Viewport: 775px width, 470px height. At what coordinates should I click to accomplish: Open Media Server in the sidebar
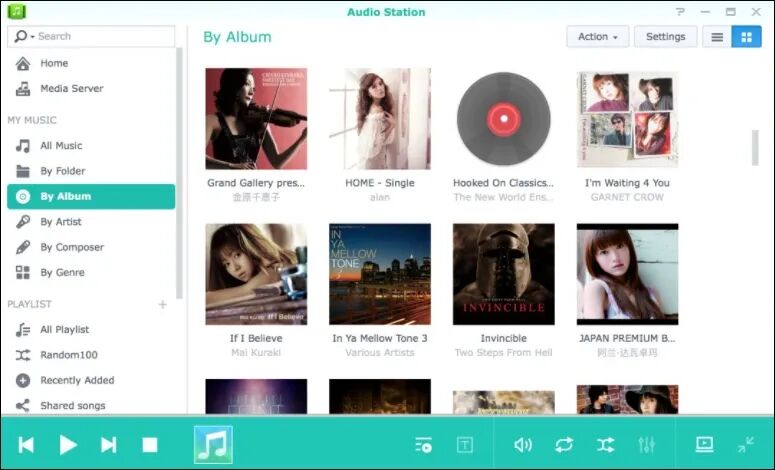(x=91, y=88)
